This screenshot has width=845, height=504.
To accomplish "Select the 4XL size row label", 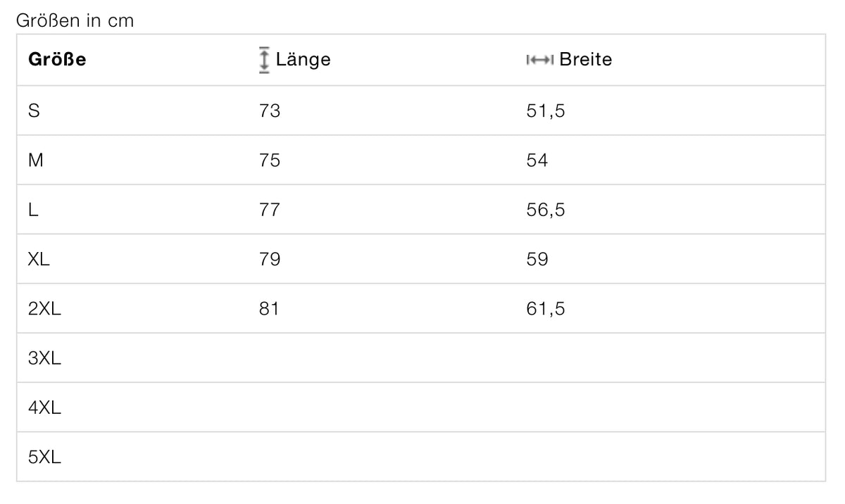I will (44, 408).
